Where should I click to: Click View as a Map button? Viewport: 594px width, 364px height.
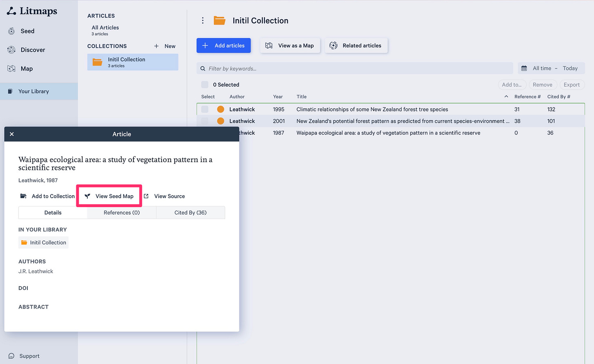pos(290,46)
